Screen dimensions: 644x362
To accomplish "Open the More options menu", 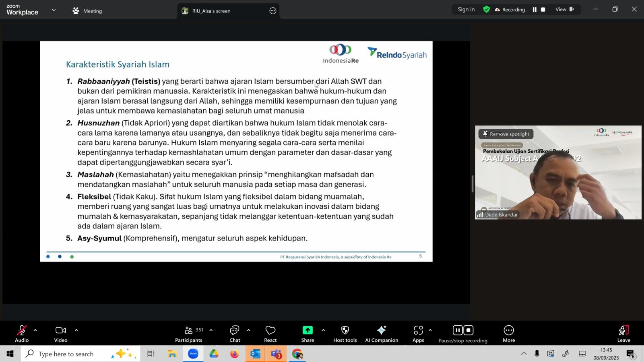I will tap(509, 333).
